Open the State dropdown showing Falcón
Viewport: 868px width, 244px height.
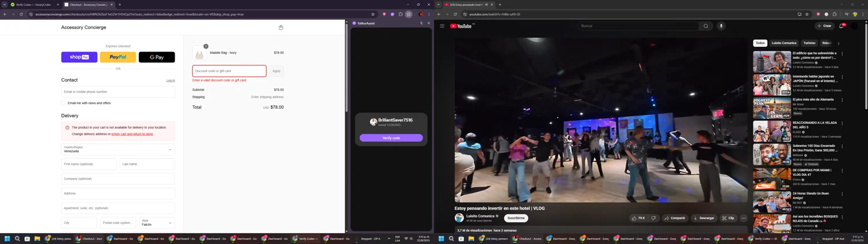point(157,223)
